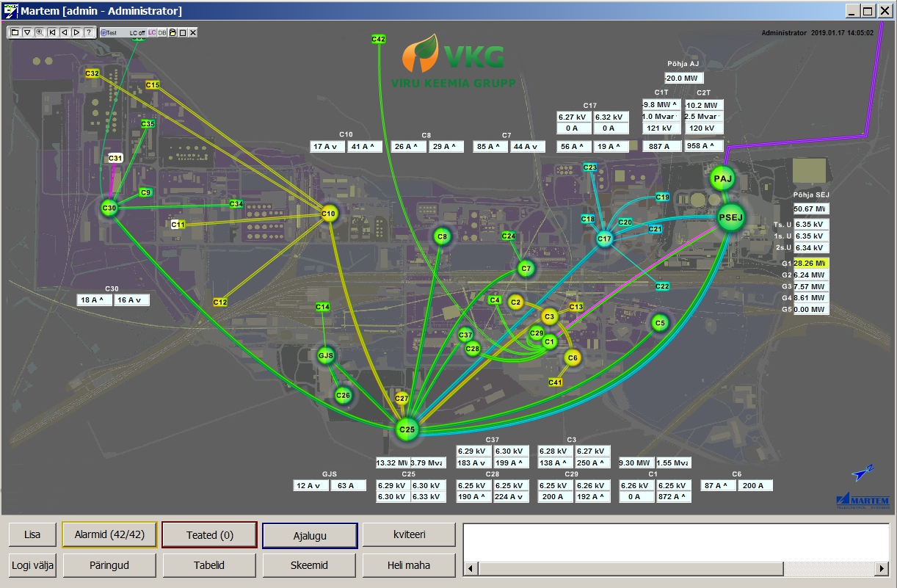
Task: Click the yellow-highlighted G1 28.26 MW value
Action: click(810, 263)
